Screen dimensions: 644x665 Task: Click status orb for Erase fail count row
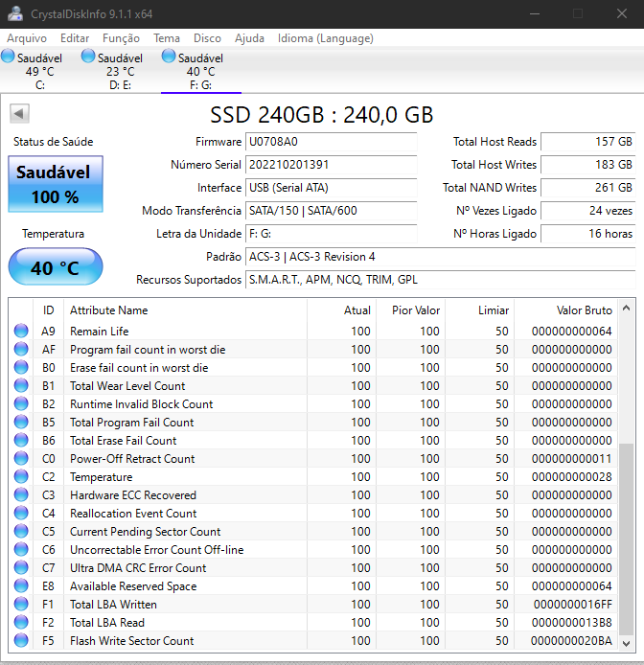click(21, 367)
